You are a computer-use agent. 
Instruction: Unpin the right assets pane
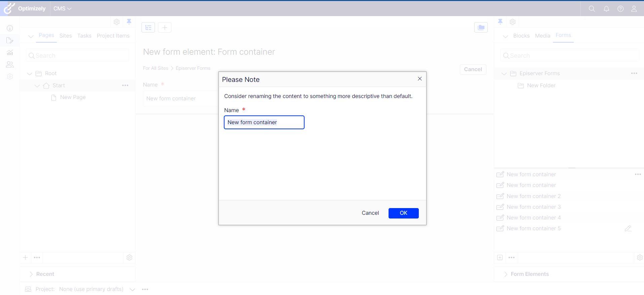[x=500, y=22]
